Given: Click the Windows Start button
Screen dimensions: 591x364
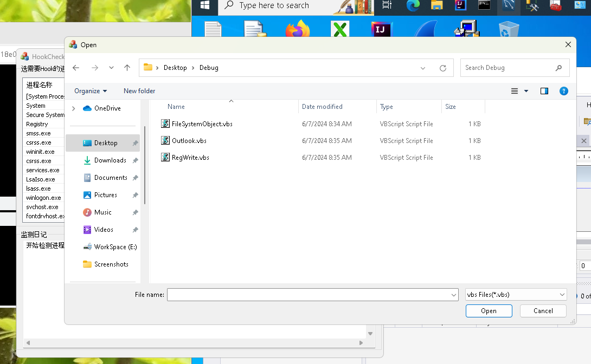Looking at the screenshot, I should tap(205, 5).
